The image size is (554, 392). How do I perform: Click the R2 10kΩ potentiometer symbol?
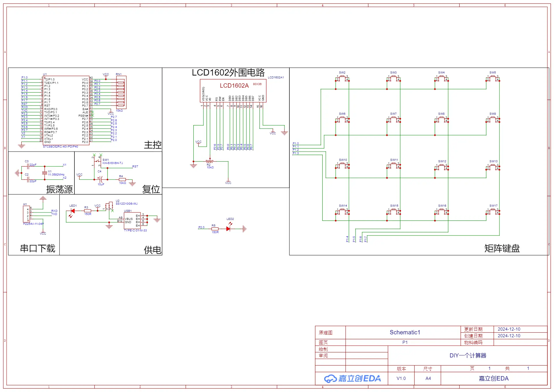pos(210,161)
